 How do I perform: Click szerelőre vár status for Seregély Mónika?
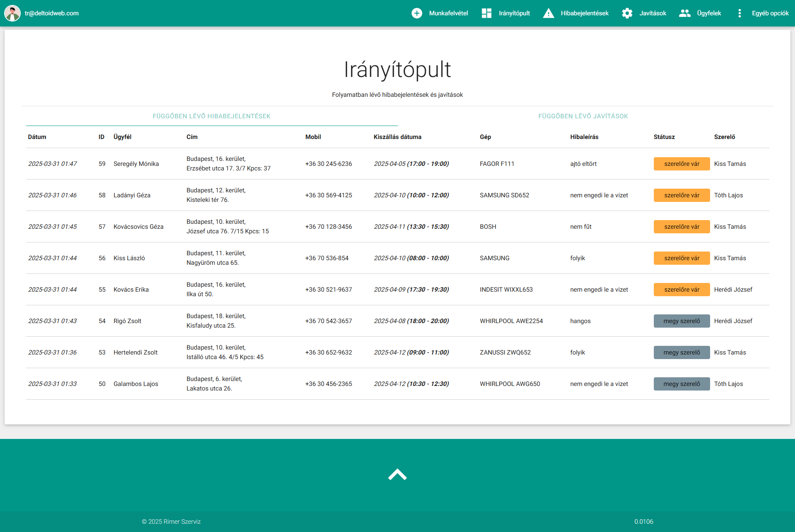(x=682, y=164)
